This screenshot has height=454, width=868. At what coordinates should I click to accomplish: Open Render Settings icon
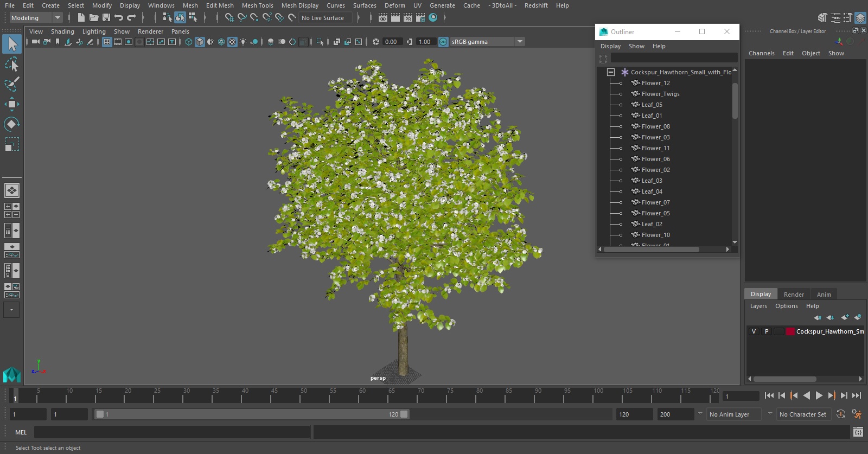tap(420, 17)
